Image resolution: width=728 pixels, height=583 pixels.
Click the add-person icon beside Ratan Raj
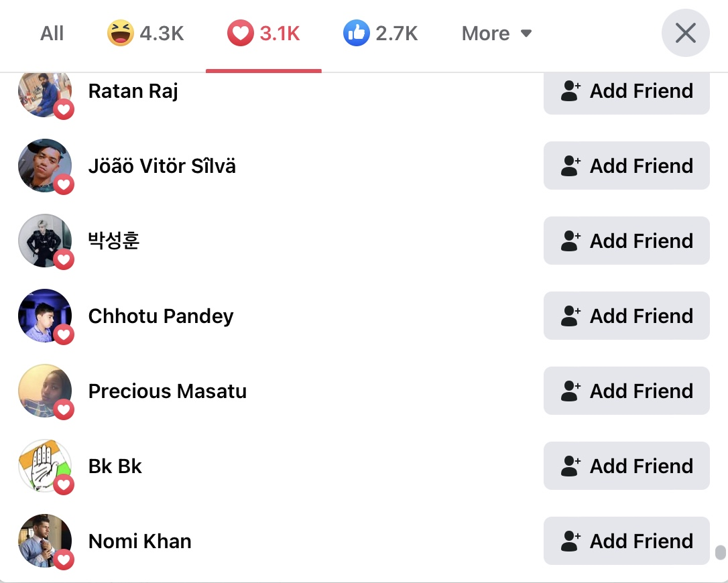pos(570,91)
